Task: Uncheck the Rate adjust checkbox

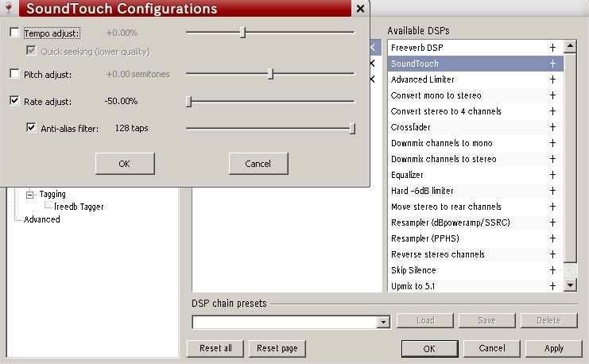Action: (x=14, y=101)
